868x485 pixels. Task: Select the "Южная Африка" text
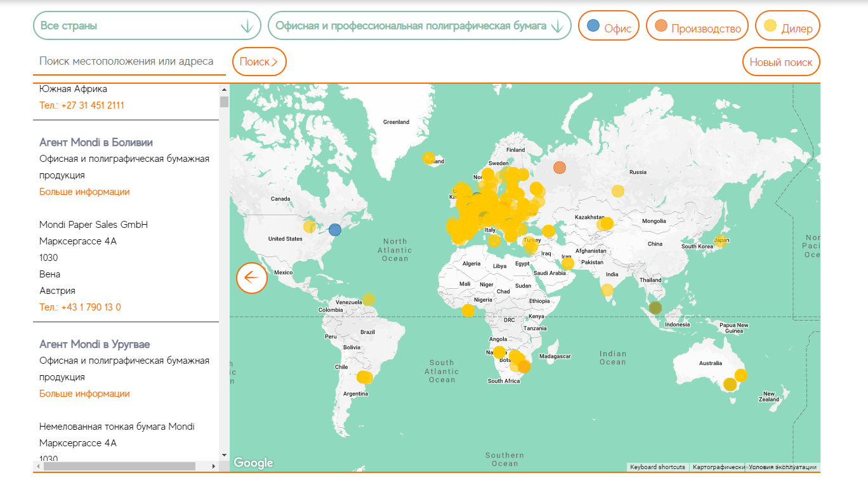(73, 89)
